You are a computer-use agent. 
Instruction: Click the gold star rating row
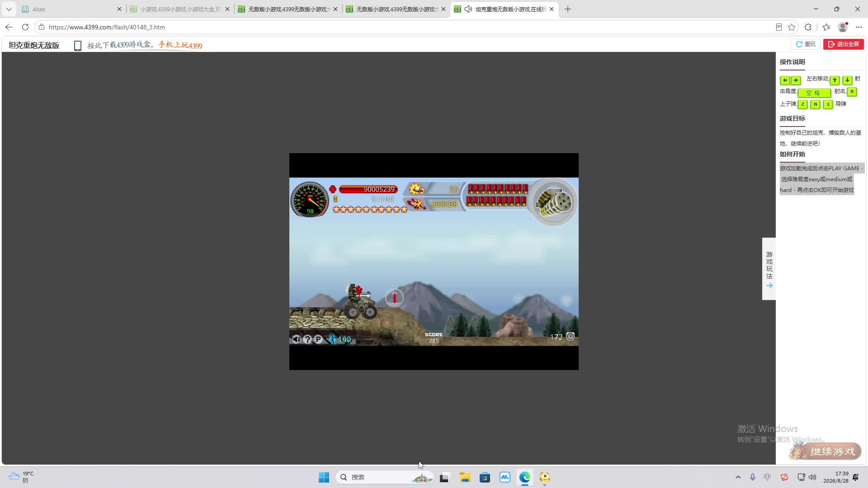370,209
